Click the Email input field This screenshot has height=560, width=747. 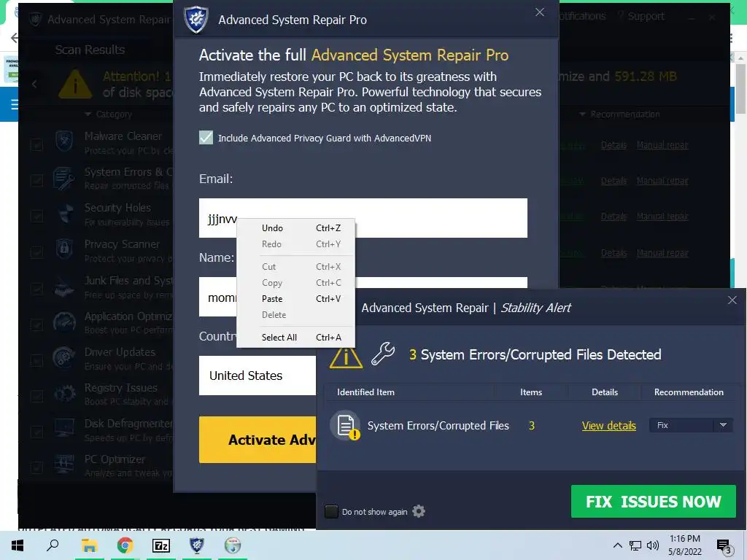(x=363, y=218)
